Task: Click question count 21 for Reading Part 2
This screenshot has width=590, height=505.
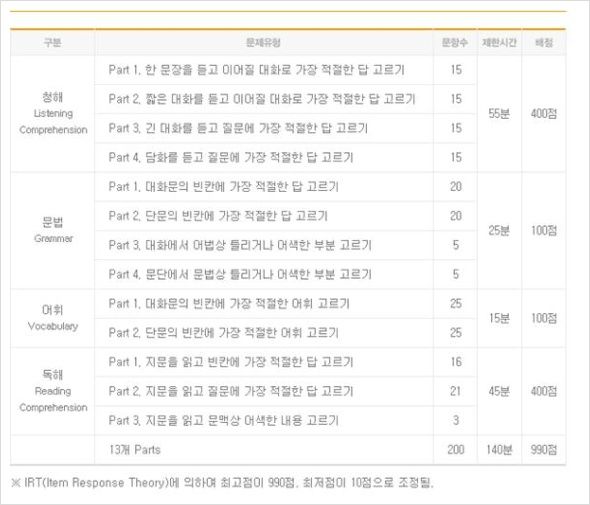Action: coord(456,391)
